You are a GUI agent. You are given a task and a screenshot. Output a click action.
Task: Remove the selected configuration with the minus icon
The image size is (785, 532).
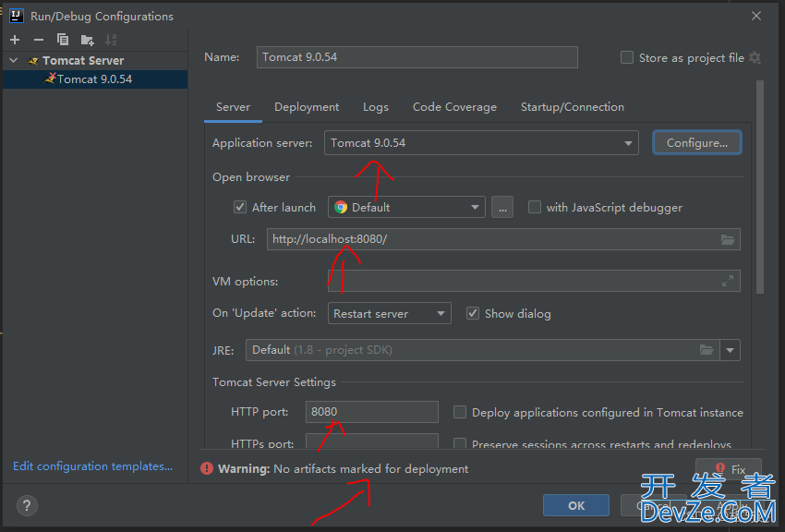tap(39, 40)
